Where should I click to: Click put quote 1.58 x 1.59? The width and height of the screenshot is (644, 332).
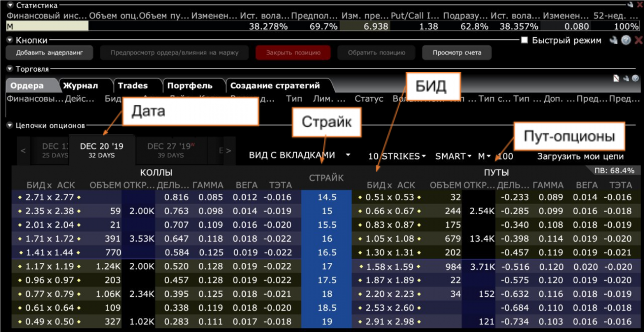[390, 267]
